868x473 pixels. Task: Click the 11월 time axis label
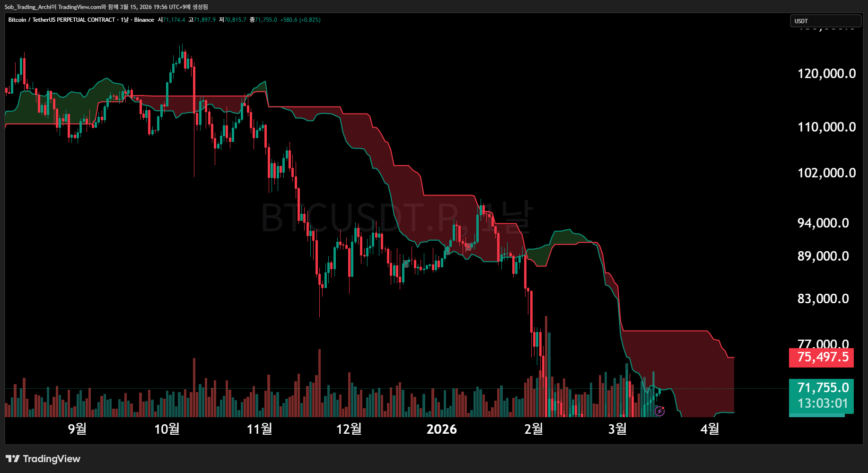click(x=259, y=429)
